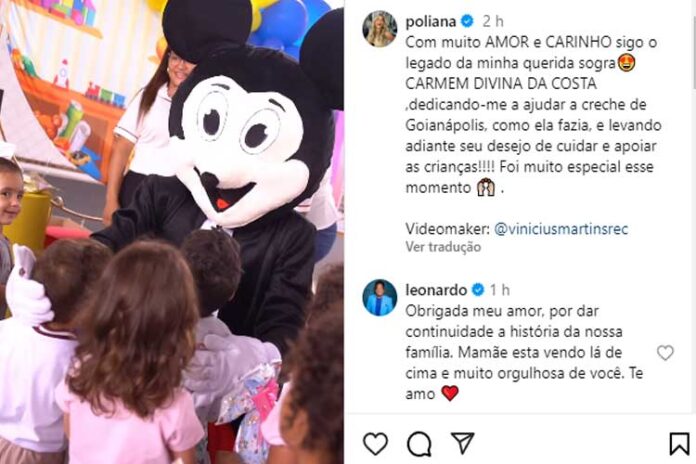Click poliana's verified badge
Image resolution: width=696 pixels, height=464 pixels.
467,21
